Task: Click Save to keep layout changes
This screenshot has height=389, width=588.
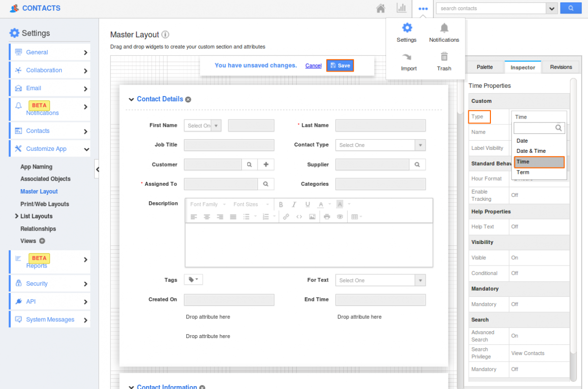Action: pos(340,66)
